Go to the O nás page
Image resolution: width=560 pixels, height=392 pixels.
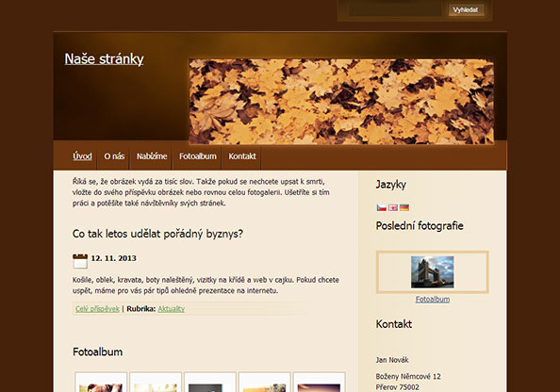(114, 156)
